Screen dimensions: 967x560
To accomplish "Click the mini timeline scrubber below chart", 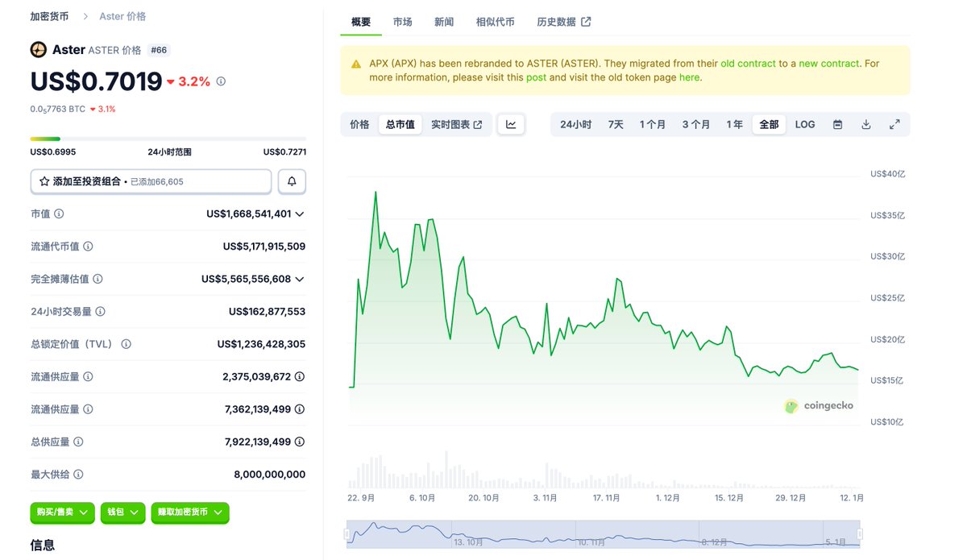I will [x=603, y=533].
